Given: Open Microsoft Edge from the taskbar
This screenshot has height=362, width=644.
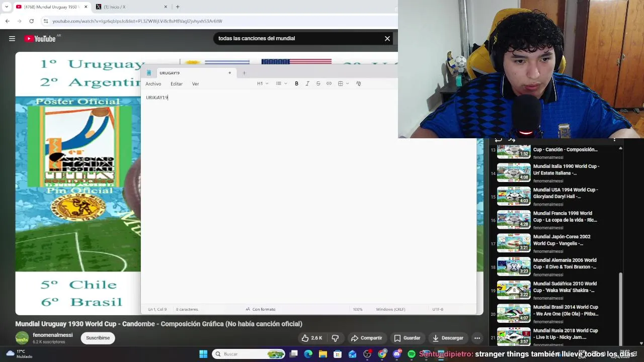Looking at the screenshot, I should pos(308,354).
